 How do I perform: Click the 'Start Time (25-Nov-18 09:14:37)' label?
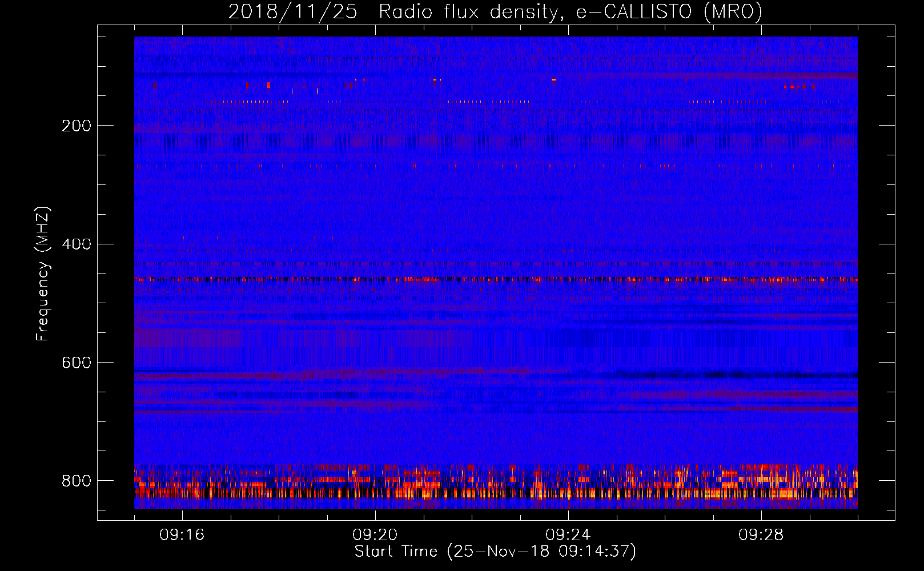click(495, 552)
